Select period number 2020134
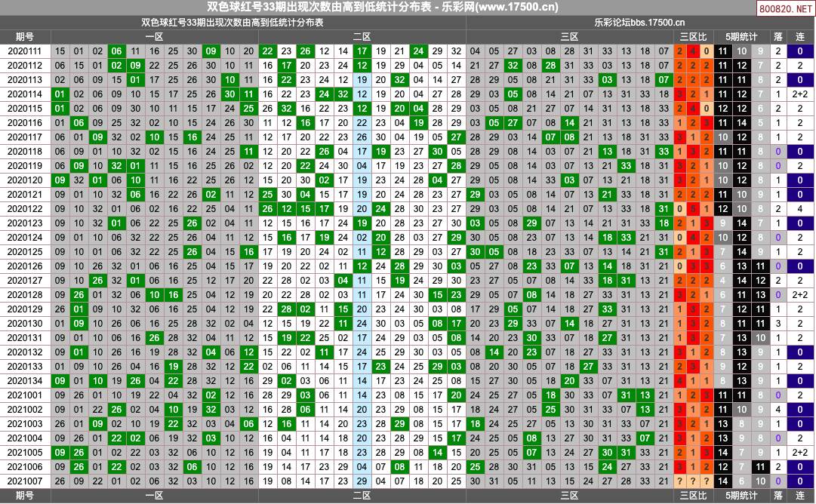This screenshot has width=816, height=504. pyautogui.click(x=25, y=381)
